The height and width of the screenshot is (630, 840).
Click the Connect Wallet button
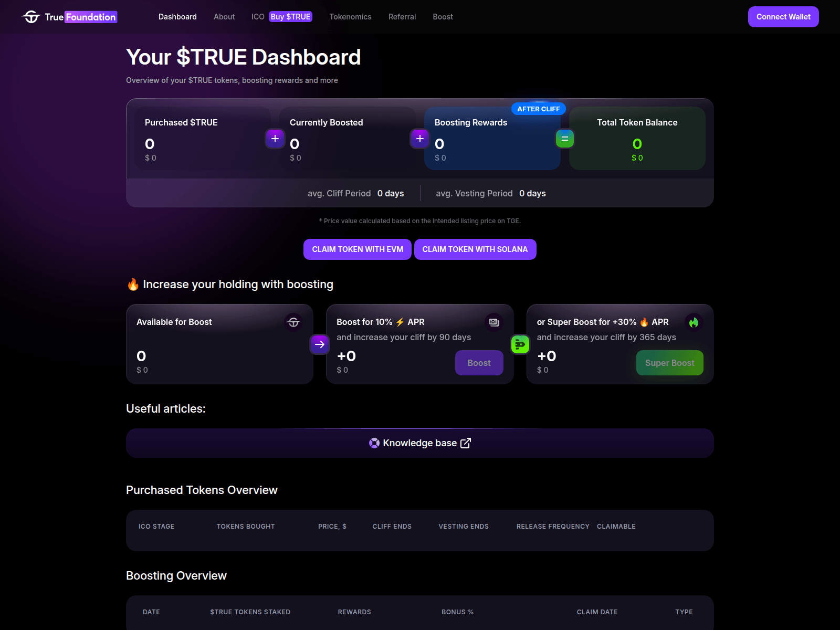click(783, 17)
